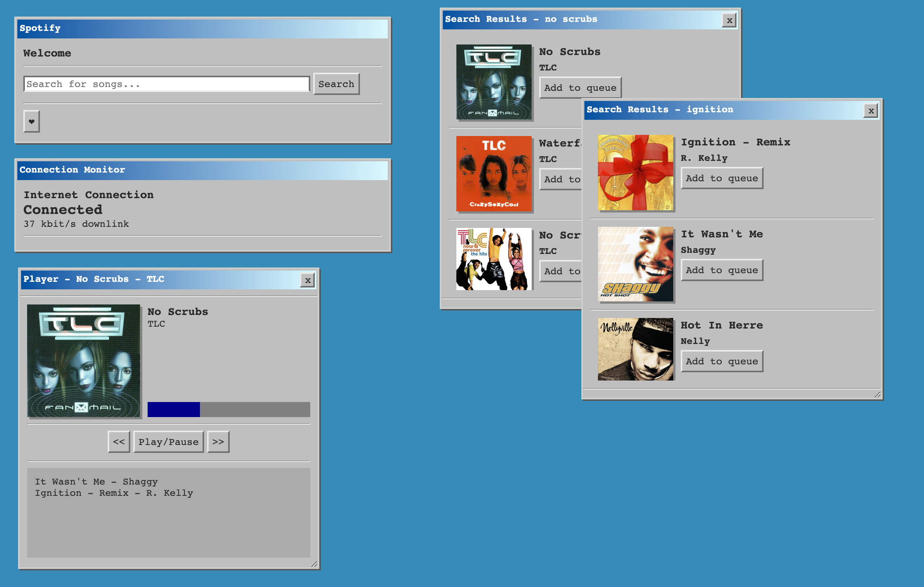Image resolution: width=924 pixels, height=587 pixels.
Task: Click the Now & Forever album cover
Action: pyautogui.click(x=494, y=259)
